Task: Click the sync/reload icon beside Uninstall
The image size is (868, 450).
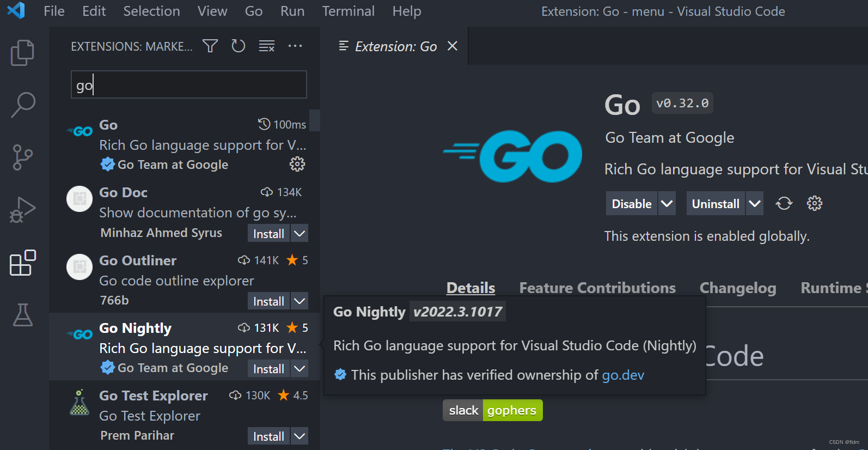Action: click(x=784, y=204)
